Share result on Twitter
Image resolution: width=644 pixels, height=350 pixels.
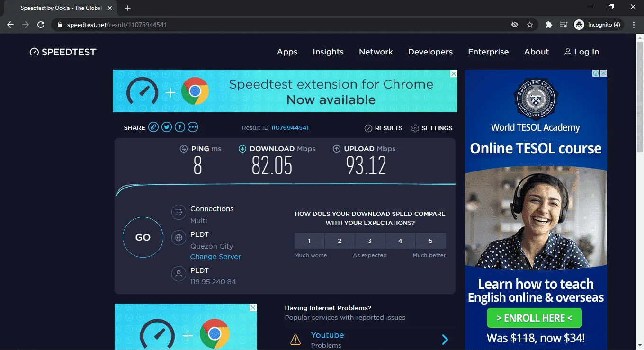pos(166,127)
